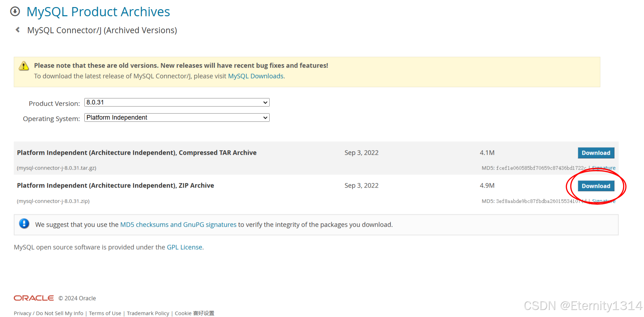Click the 4.9M file size
Image resolution: width=644 pixels, height=317 pixels.
tap(487, 185)
